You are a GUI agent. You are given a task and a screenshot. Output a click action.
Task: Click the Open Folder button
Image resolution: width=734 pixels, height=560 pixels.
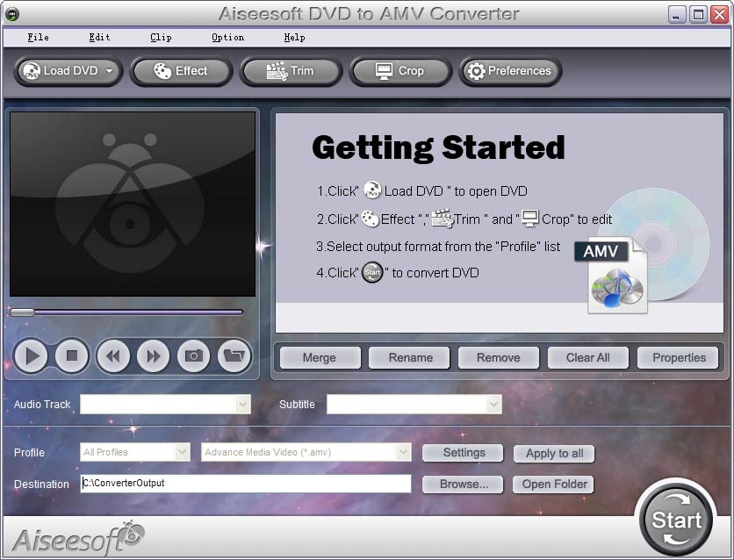[x=553, y=485]
